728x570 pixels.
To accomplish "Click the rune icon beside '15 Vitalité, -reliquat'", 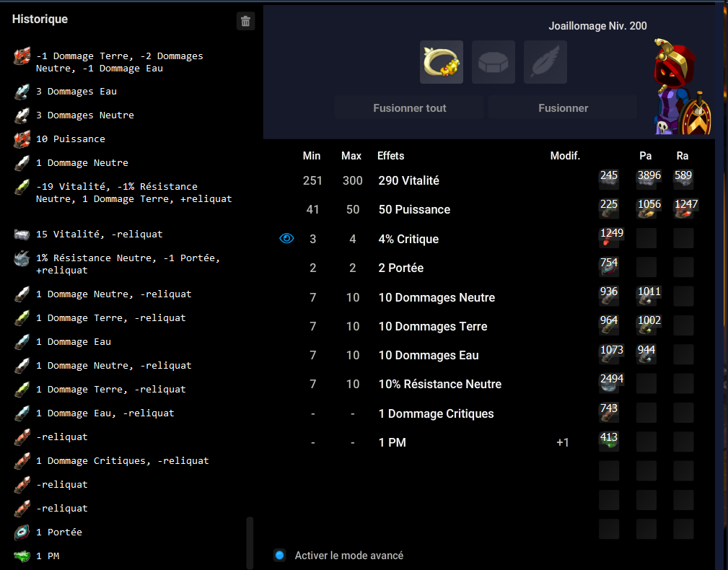I will (x=22, y=234).
